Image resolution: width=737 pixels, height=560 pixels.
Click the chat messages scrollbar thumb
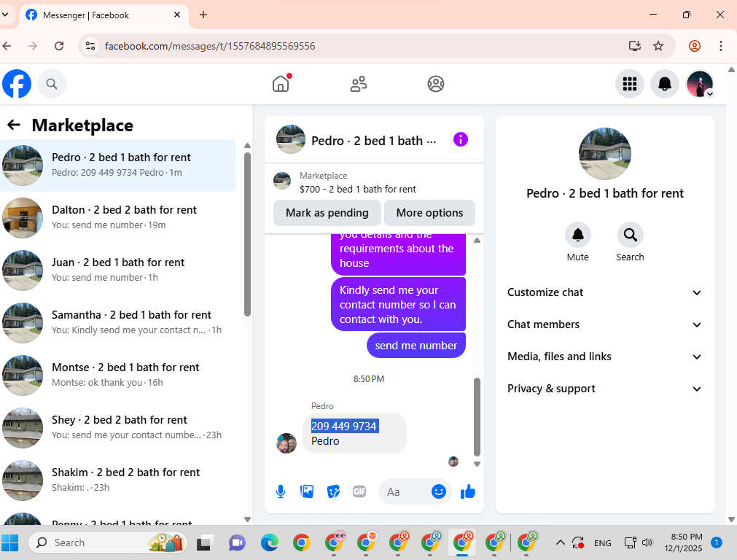pyautogui.click(x=477, y=416)
